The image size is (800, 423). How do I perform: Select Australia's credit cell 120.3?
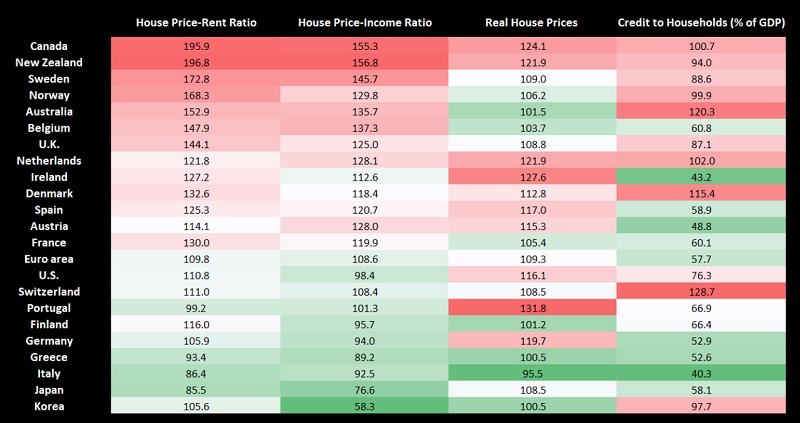[x=702, y=112]
